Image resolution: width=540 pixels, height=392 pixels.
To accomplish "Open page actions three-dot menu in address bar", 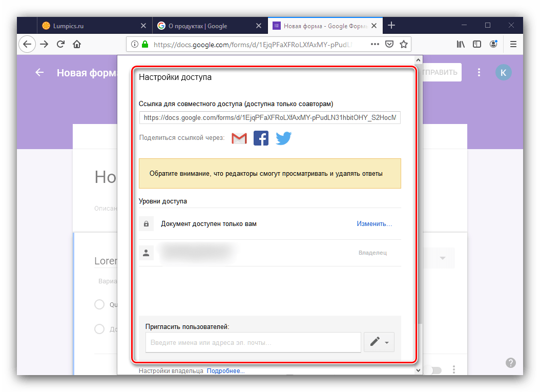I will (x=375, y=44).
